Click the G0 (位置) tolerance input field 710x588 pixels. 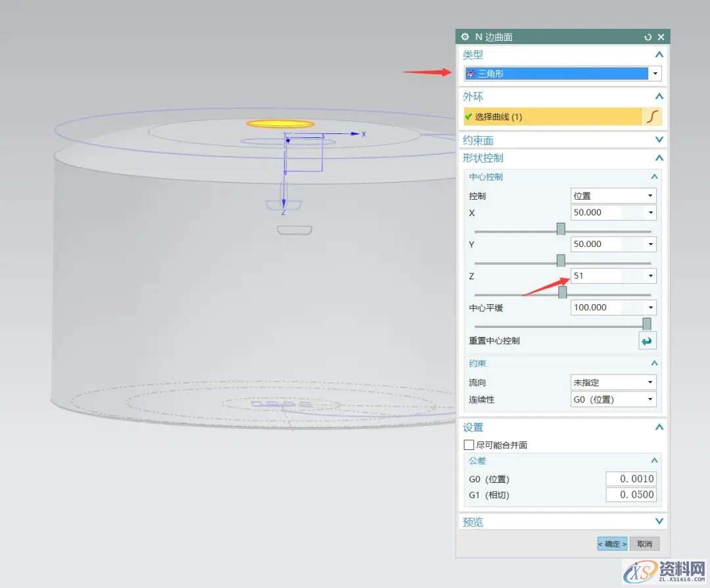(x=630, y=479)
